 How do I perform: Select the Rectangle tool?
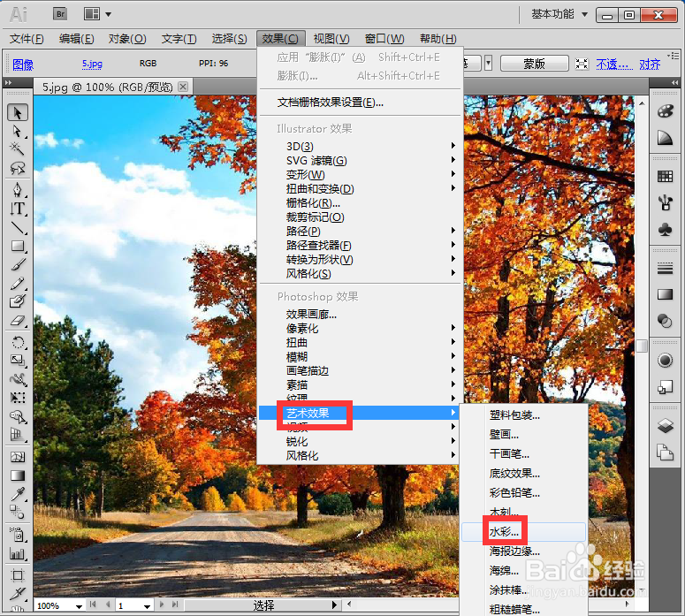(x=18, y=246)
